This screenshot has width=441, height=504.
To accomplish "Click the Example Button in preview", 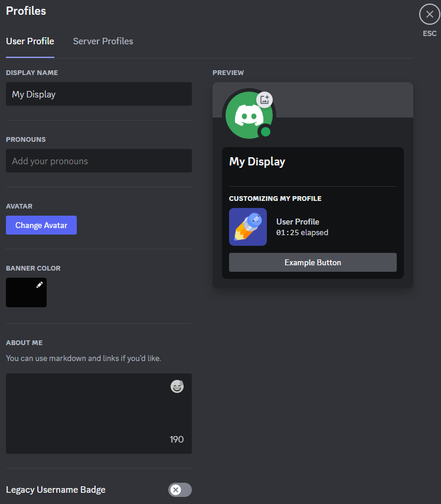I will pos(312,262).
